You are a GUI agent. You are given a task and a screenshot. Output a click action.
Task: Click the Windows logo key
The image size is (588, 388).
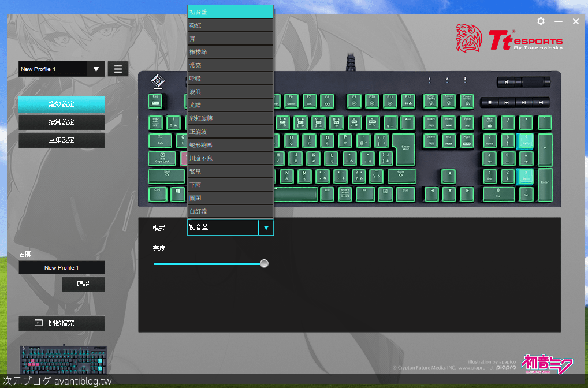tap(178, 194)
